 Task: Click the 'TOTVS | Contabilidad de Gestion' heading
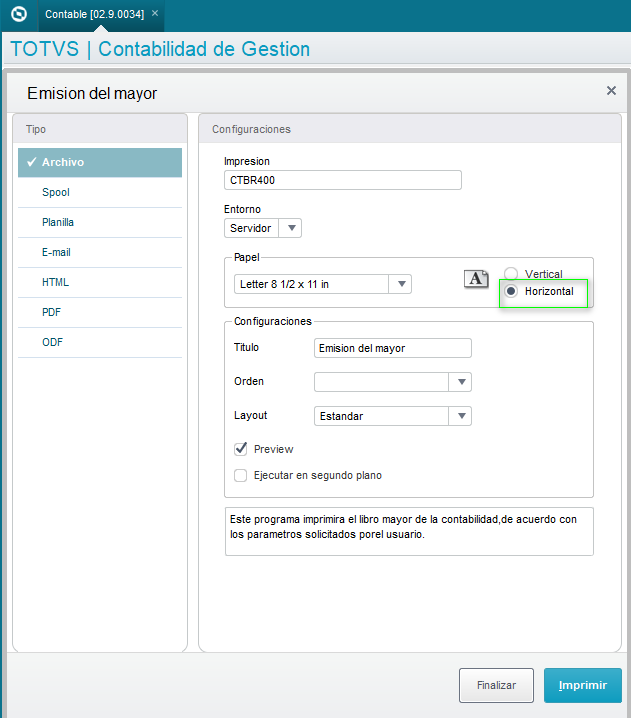(160, 49)
